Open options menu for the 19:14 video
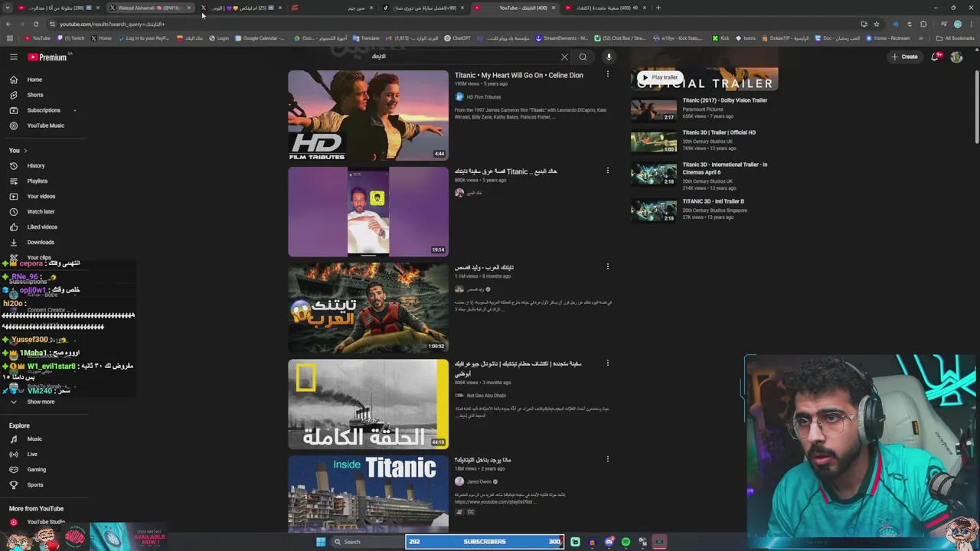 pyautogui.click(x=608, y=171)
